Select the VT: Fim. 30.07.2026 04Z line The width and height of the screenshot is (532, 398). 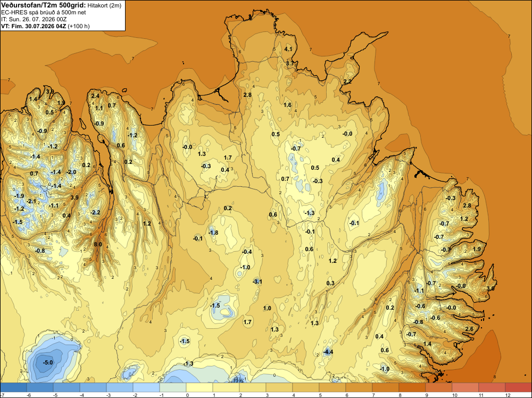click(34, 26)
